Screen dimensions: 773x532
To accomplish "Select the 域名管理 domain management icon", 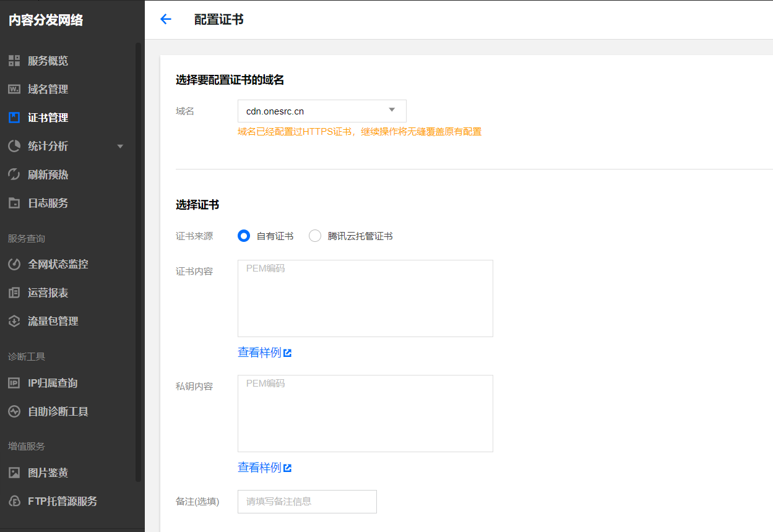I will tap(14, 89).
